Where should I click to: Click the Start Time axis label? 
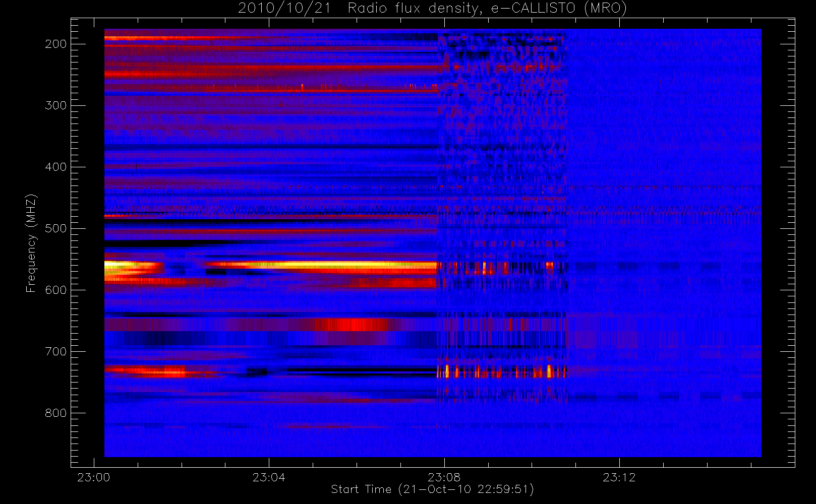432,489
